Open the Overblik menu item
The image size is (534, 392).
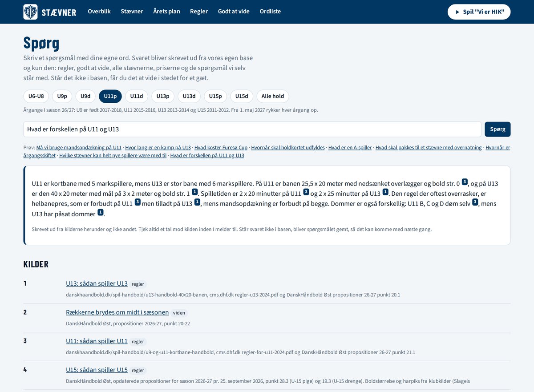(x=99, y=12)
